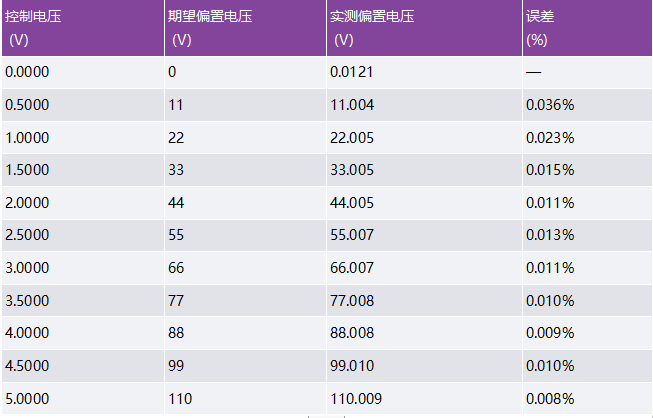The image size is (653, 418).
Task: Click the measured value 0.0121 cell
Action: pos(353,72)
